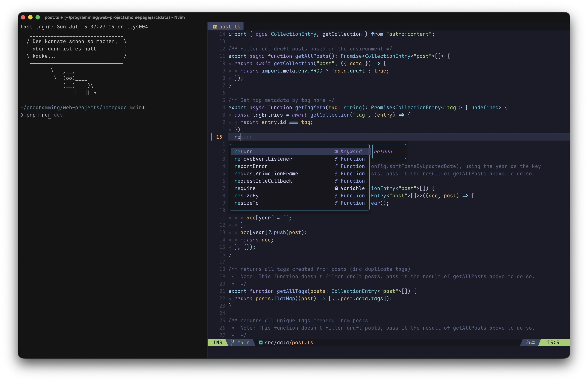Click the Last login line in terminal
Image resolution: width=588 pixels, height=382 pixels.
(84, 27)
